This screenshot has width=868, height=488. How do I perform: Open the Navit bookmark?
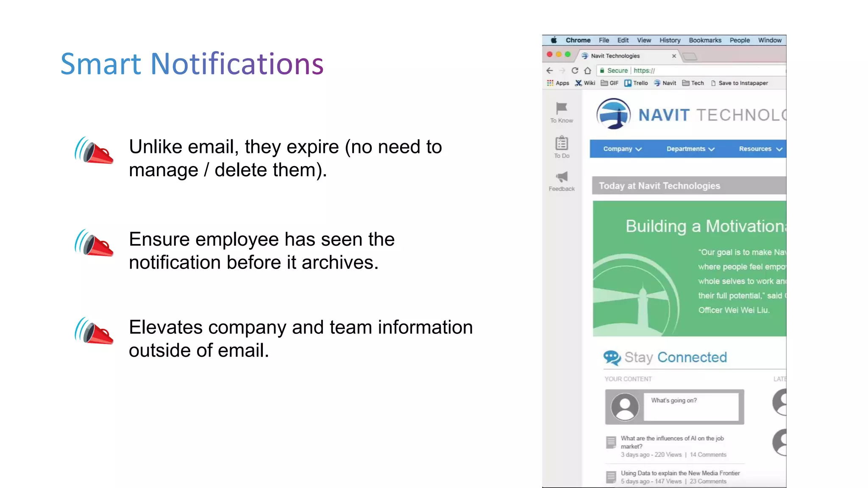[x=665, y=83]
